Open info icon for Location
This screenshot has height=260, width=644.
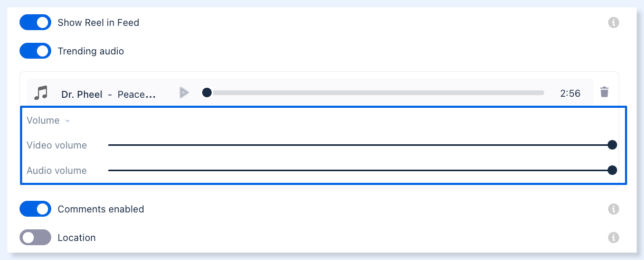613,237
